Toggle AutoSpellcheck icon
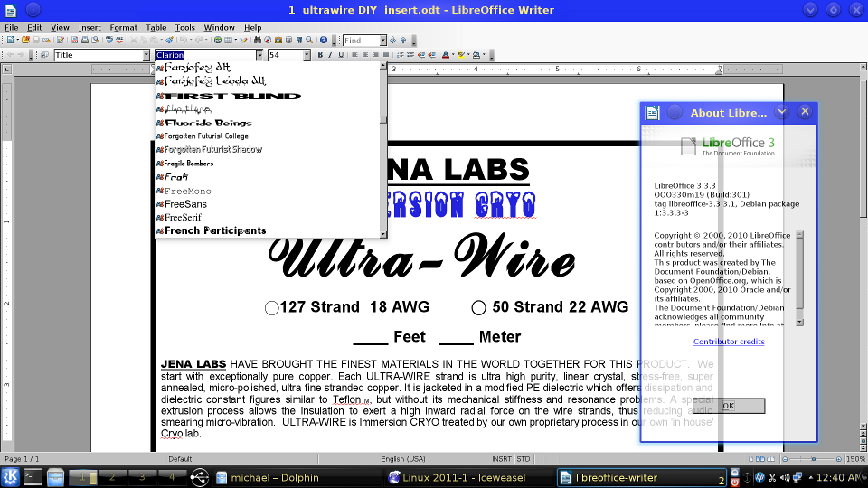Screen dimensions: 868x488 point(119,40)
